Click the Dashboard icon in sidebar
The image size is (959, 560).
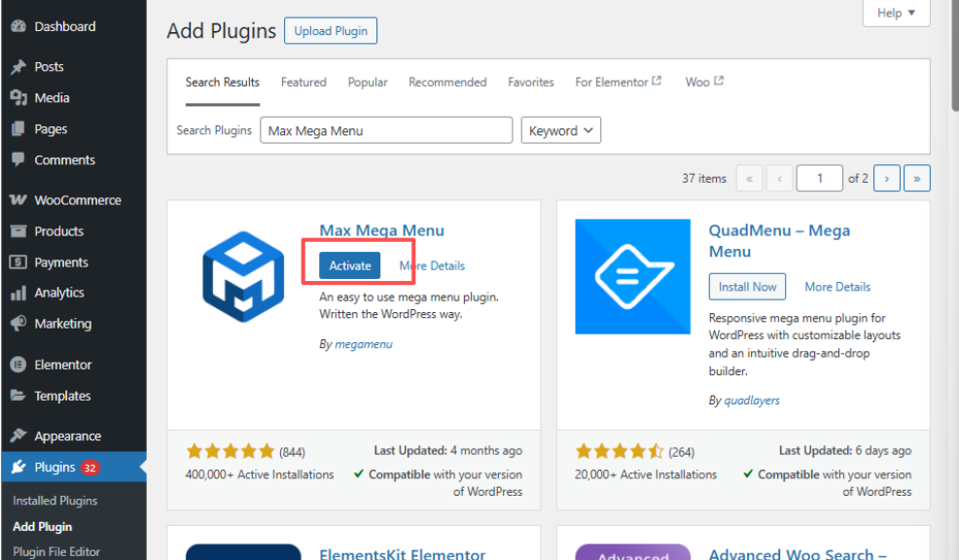pyautogui.click(x=18, y=26)
